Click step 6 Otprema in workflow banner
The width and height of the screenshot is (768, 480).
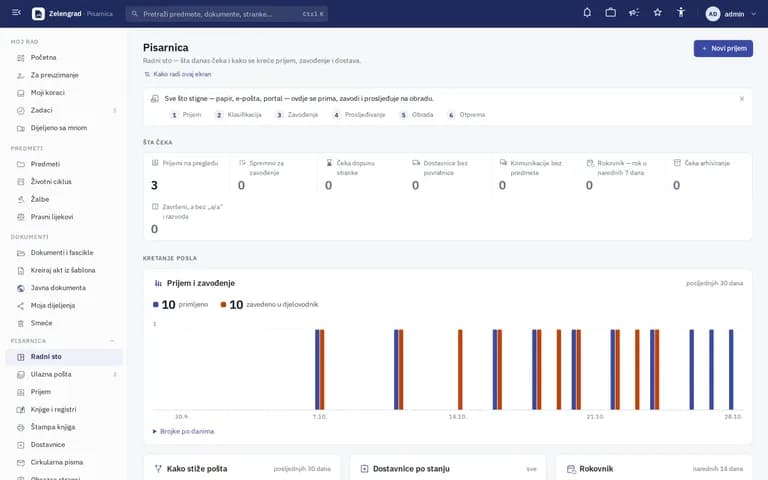tap(466, 115)
